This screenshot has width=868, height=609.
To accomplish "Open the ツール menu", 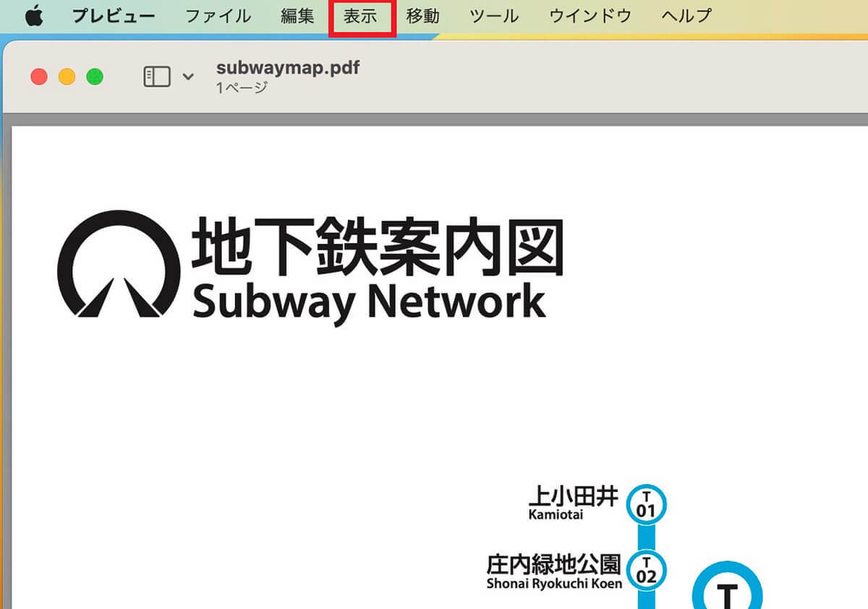I will (494, 16).
